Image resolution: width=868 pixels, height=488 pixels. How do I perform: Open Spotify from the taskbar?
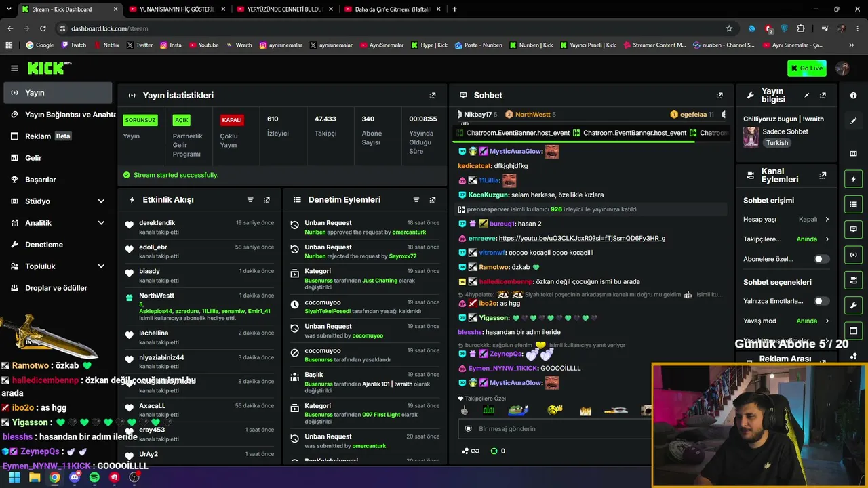click(94, 477)
